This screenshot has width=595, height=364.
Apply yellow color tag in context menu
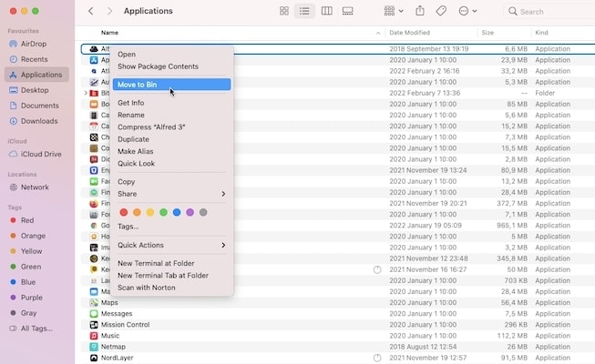coord(150,212)
